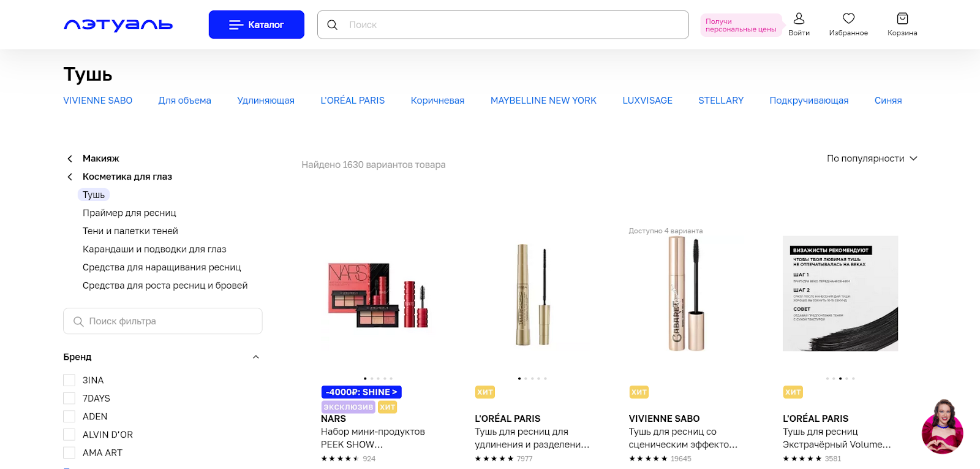Viewport: 980px width, 469px height.
Task: Open the Макияж category
Action: pos(101,159)
